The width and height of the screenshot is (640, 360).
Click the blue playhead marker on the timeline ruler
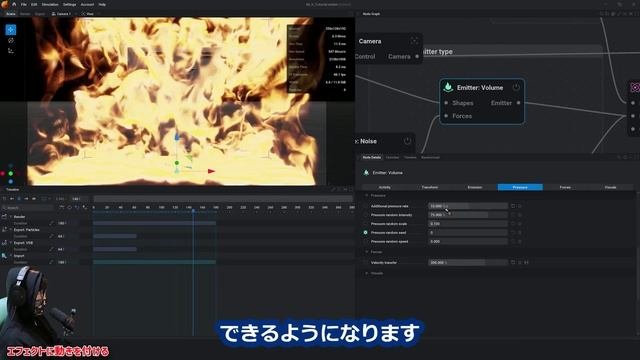[x=193, y=211]
